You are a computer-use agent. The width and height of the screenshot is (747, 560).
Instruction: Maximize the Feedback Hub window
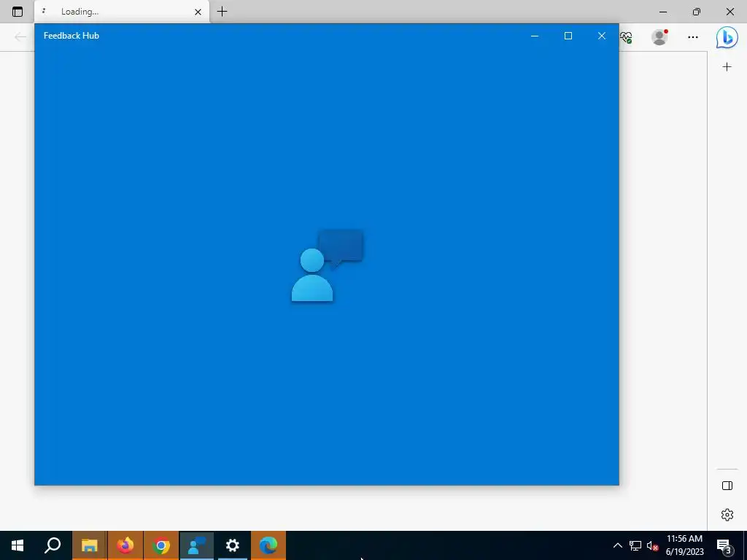pyautogui.click(x=568, y=36)
